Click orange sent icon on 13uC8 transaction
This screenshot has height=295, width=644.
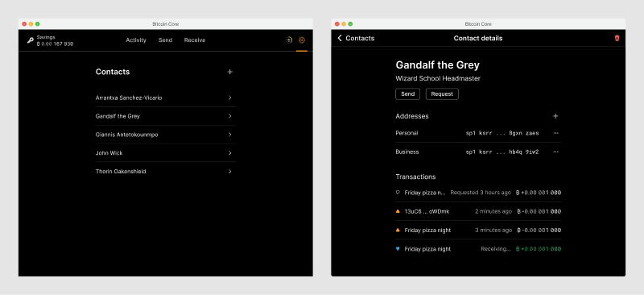coord(398,211)
